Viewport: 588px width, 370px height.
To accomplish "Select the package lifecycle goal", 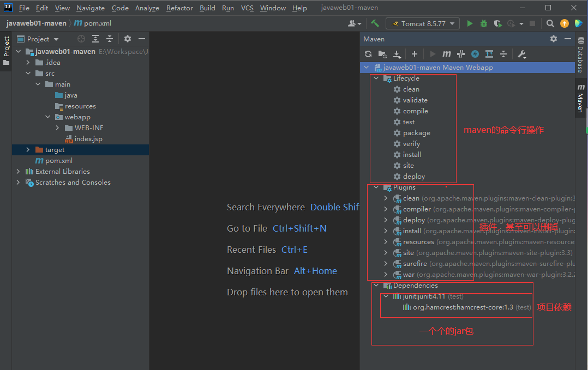I will [416, 133].
